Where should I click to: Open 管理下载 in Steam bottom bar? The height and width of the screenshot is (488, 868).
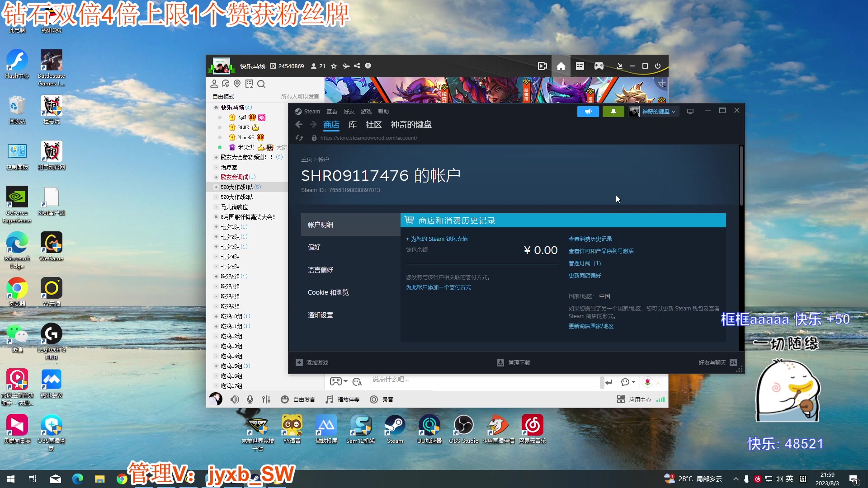click(514, 362)
